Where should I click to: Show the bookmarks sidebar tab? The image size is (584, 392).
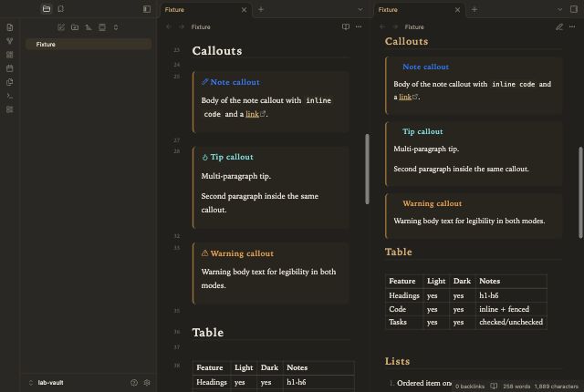61,9
